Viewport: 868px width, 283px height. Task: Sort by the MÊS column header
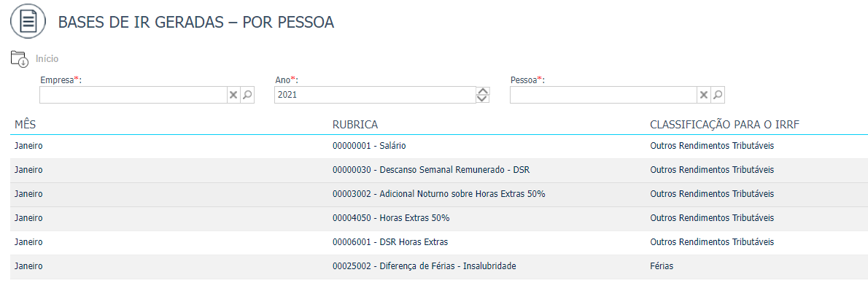[x=25, y=125]
